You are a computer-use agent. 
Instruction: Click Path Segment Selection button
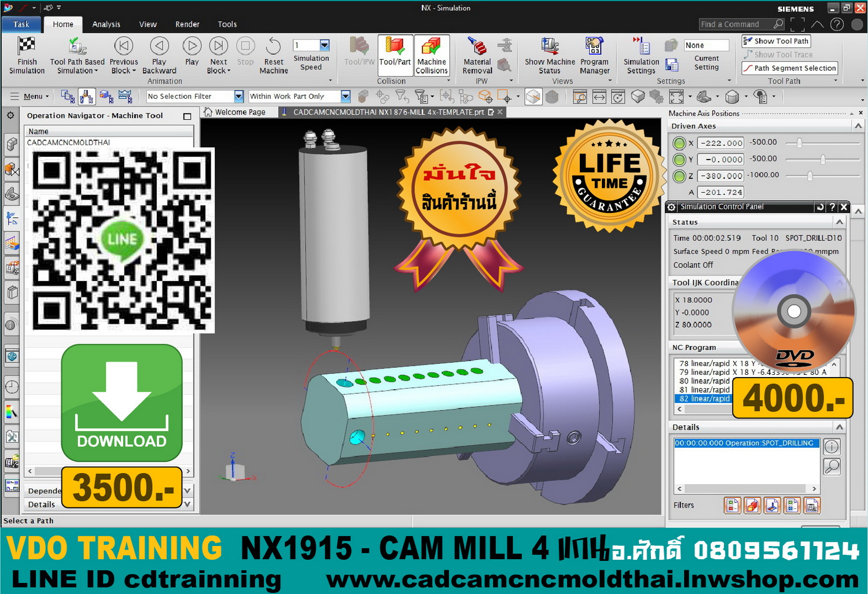tap(790, 68)
